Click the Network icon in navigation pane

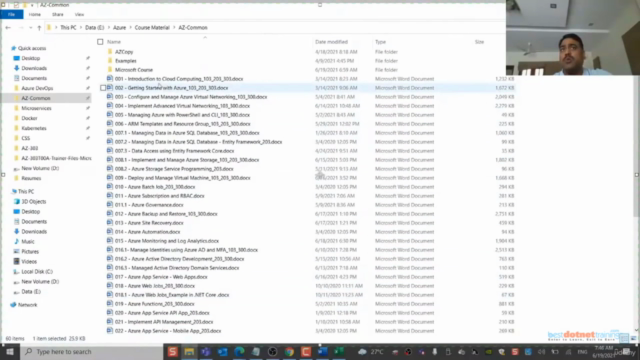(13, 305)
